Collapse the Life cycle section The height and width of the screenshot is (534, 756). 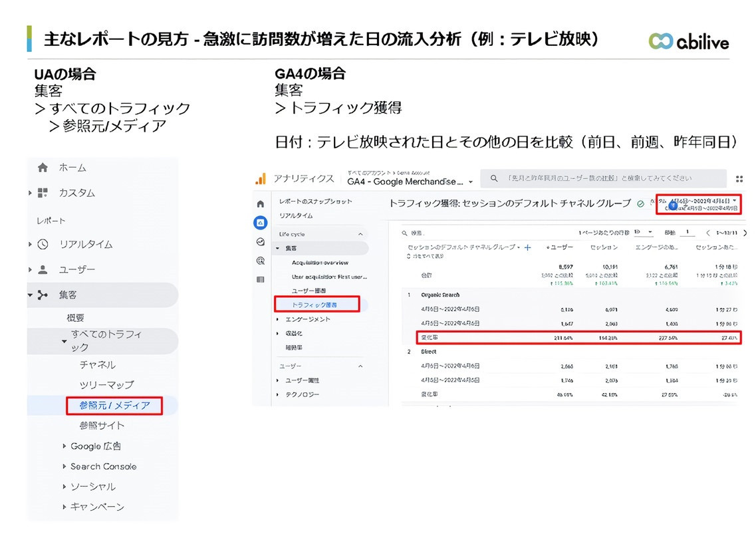pyautogui.click(x=361, y=234)
